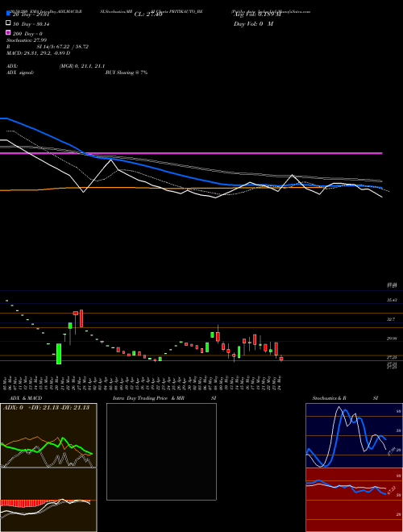Image resolution: width=403 pixels, height=532 pixels.
Task: Select the 'MACD: 28.31, 29.2, -0.89 D' readout
Action: click(39, 53)
